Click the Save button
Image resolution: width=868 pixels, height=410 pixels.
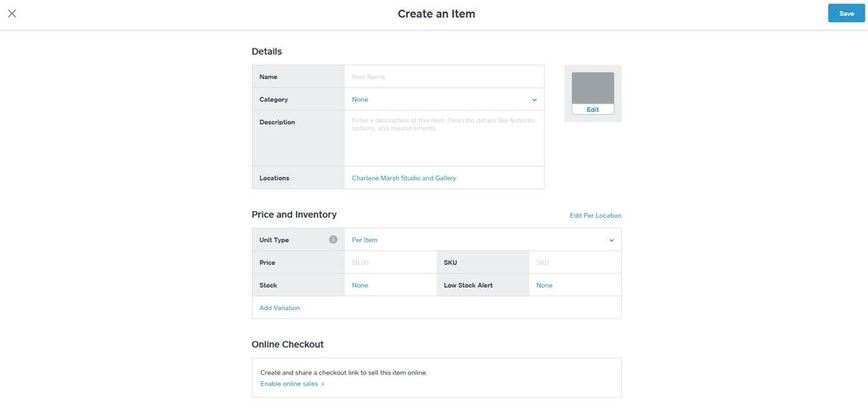(845, 14)
